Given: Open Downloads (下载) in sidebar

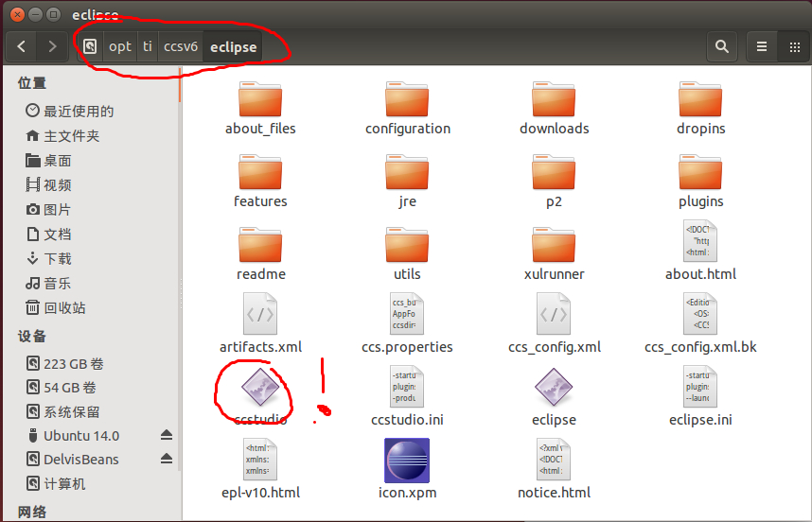Looking at the screenshot, I should (x=48, y=259).
